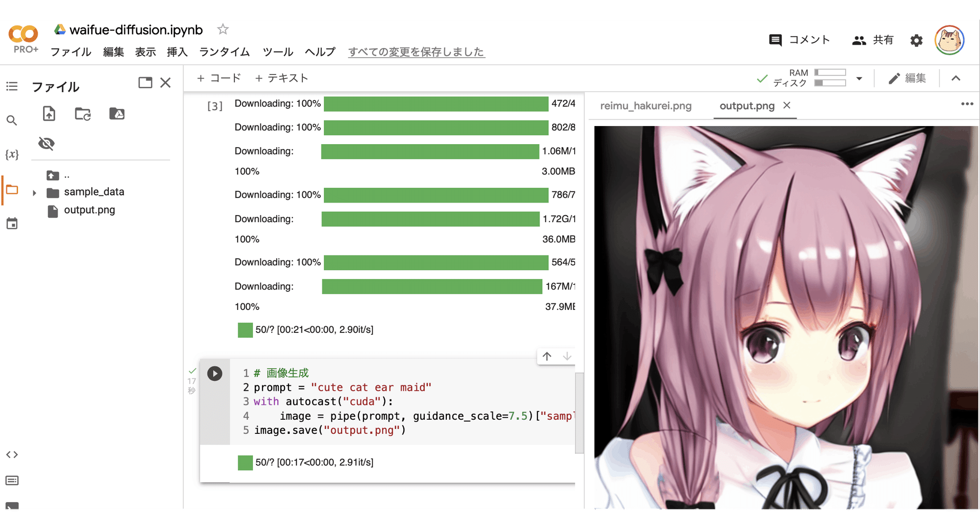The image size is (980, 529).
Task: Open the code snippets panel
Action: click(12, 454)
